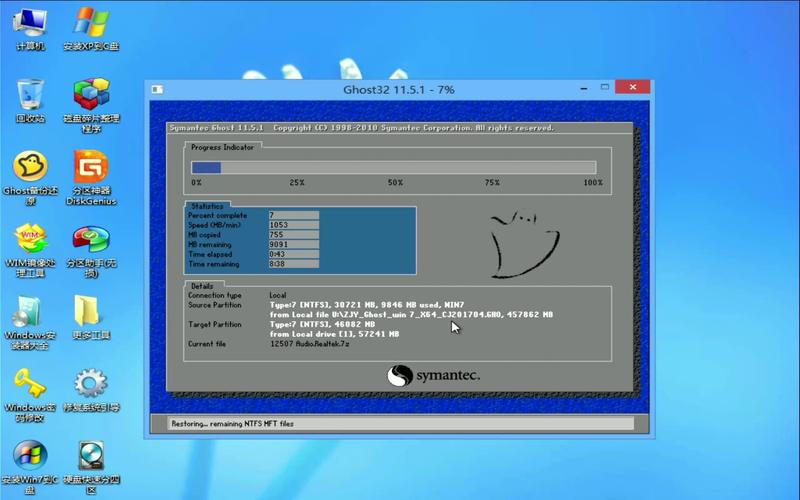Viewport: 800px width, 500px height.
Task: Click the 修复系统引导 gear icon
Action: click(91, 384)
